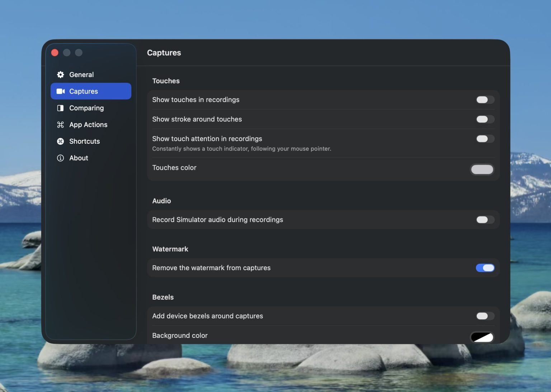Image resolution: width=551 pixels, height=392 pixels.
Task: Open the Touches color picker
Action: 482,169
